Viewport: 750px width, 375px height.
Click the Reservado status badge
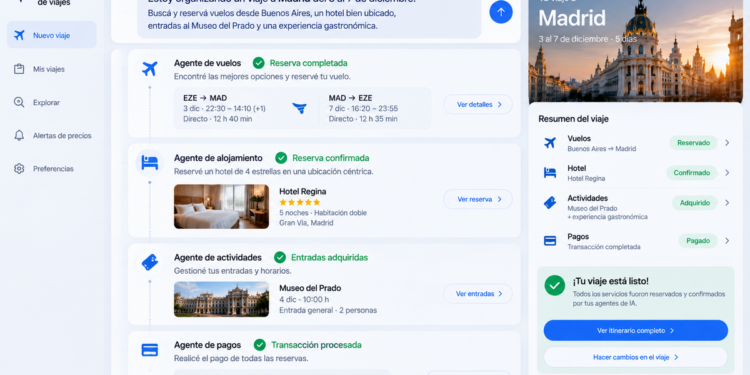(693, 143)
